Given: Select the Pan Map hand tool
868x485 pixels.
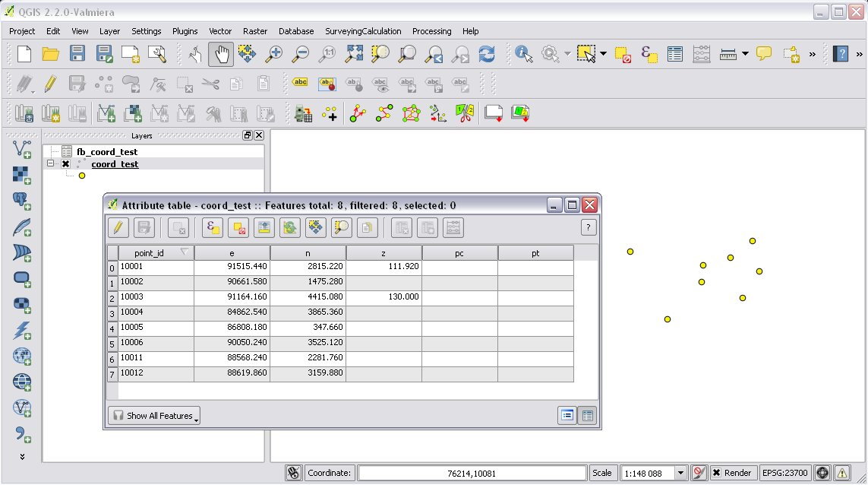Looking at the screenshot, I should point(221,54).
